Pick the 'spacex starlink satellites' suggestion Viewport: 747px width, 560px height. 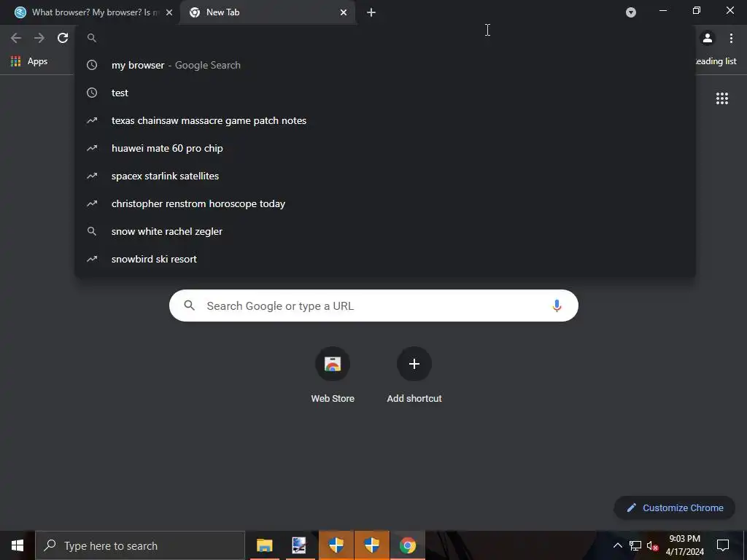click(385, 176)
